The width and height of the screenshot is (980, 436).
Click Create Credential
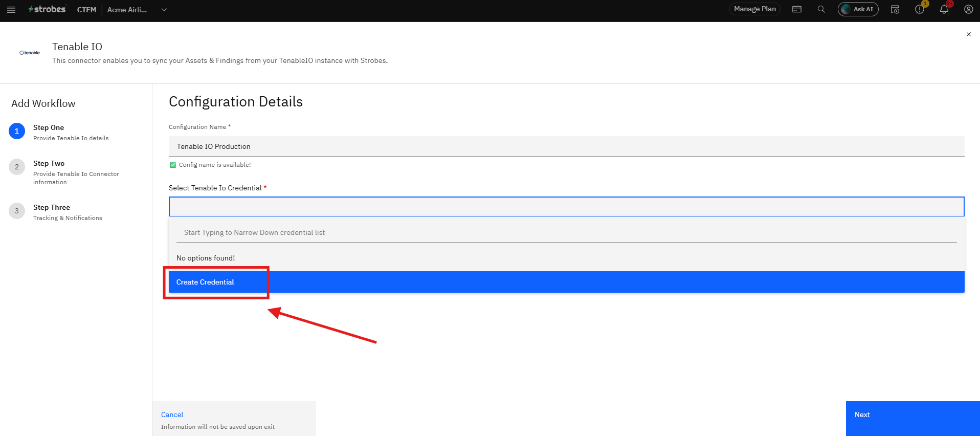pyautogui.click(x=567, y=282)
